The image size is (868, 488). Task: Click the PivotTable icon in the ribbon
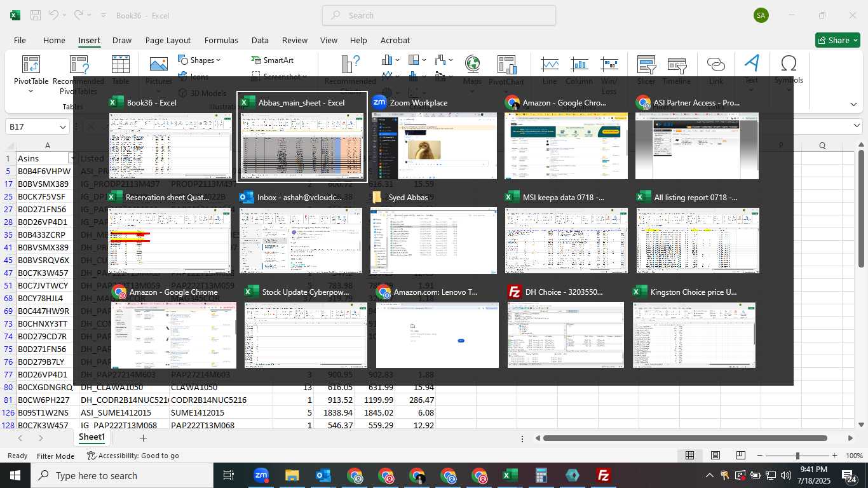coord(31,64)
